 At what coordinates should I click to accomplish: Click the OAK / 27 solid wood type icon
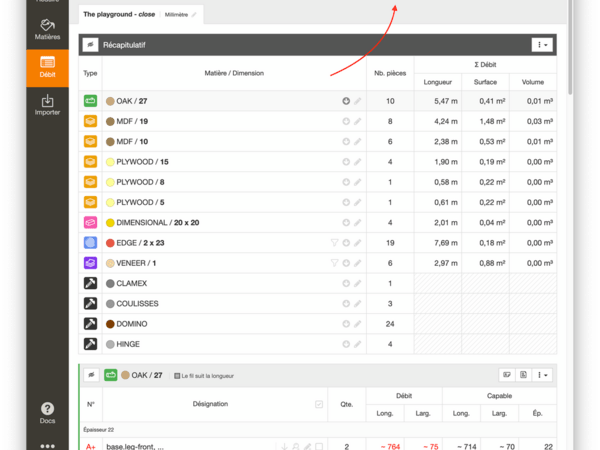tap(90, 101)
